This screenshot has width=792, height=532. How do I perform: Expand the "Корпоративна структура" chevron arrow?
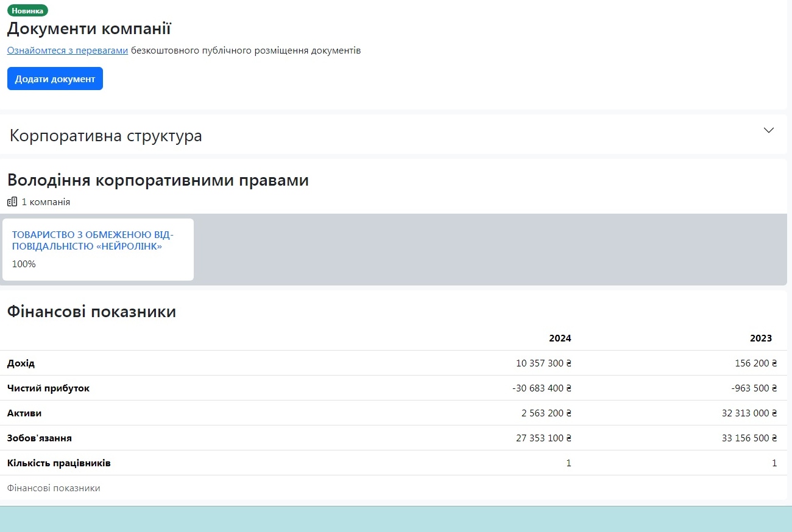[769, 130]
